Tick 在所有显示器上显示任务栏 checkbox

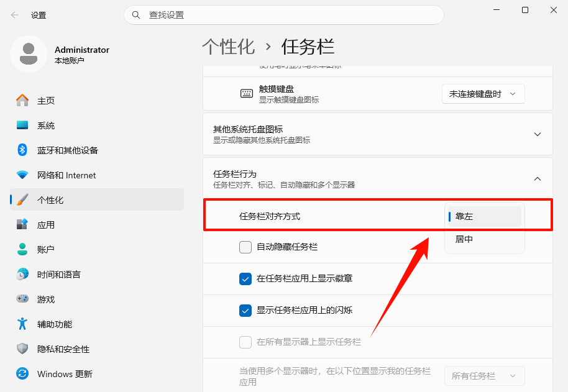[245, 342]
